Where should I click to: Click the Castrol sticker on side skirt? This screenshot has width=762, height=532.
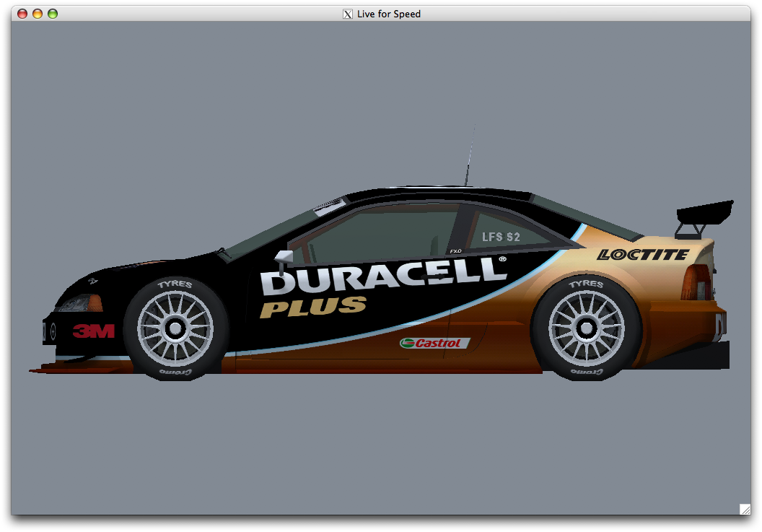point(434,343)
